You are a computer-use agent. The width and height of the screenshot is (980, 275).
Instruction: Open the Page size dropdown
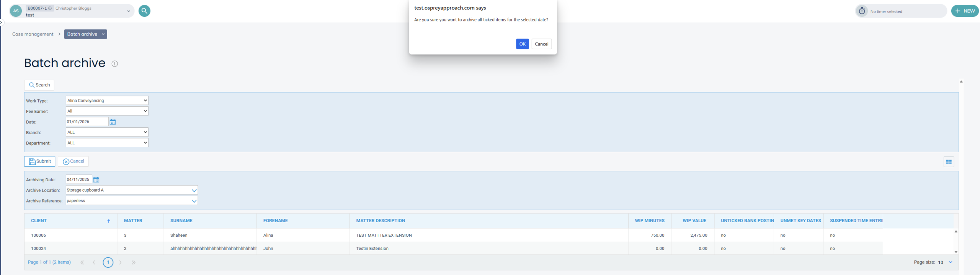(x=950, y=262)
